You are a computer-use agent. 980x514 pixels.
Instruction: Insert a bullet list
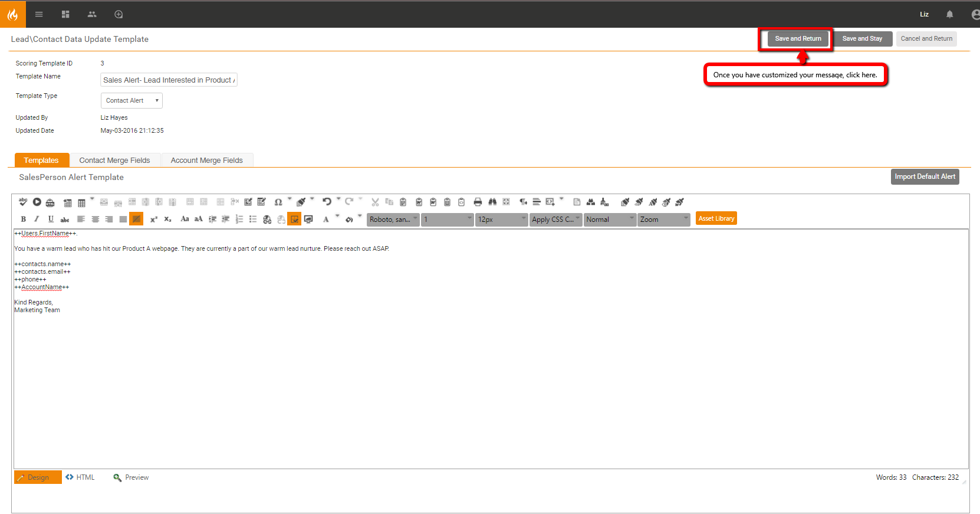pos(253,219)
